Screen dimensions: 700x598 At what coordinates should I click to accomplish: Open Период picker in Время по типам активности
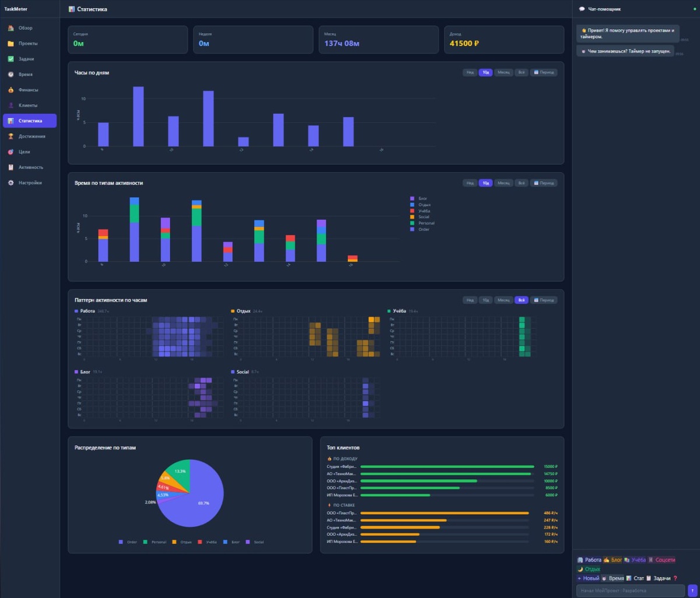pos(544,183)
